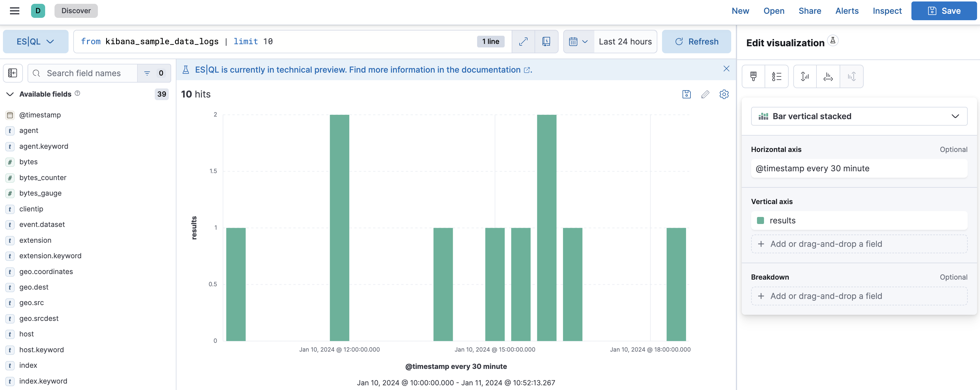The image size is (980, 390).
Task: Select the geo.src field
Action: (32, 303)
